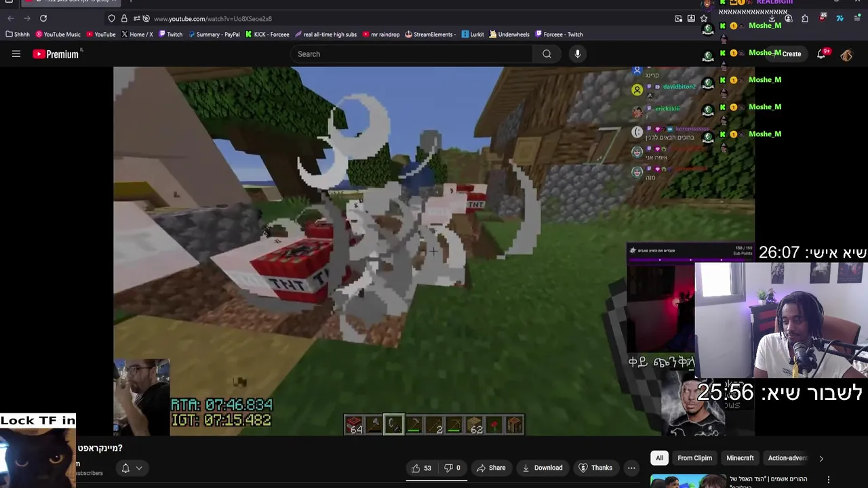Open Forceee - Twitch bookmark
This screenshot has width=868, height=488.
[559, 35]
